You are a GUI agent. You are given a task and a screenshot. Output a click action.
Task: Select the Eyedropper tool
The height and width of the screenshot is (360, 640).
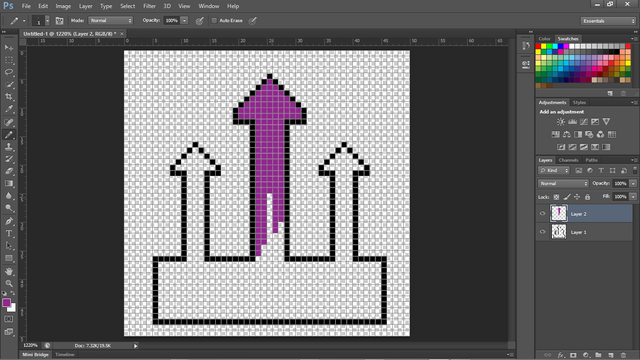click(9, 109)
